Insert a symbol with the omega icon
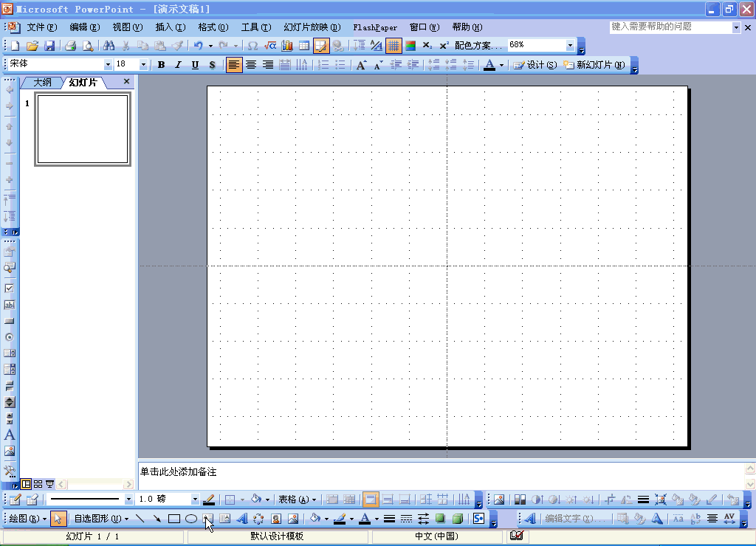756x546 pixels. (252, 46)
